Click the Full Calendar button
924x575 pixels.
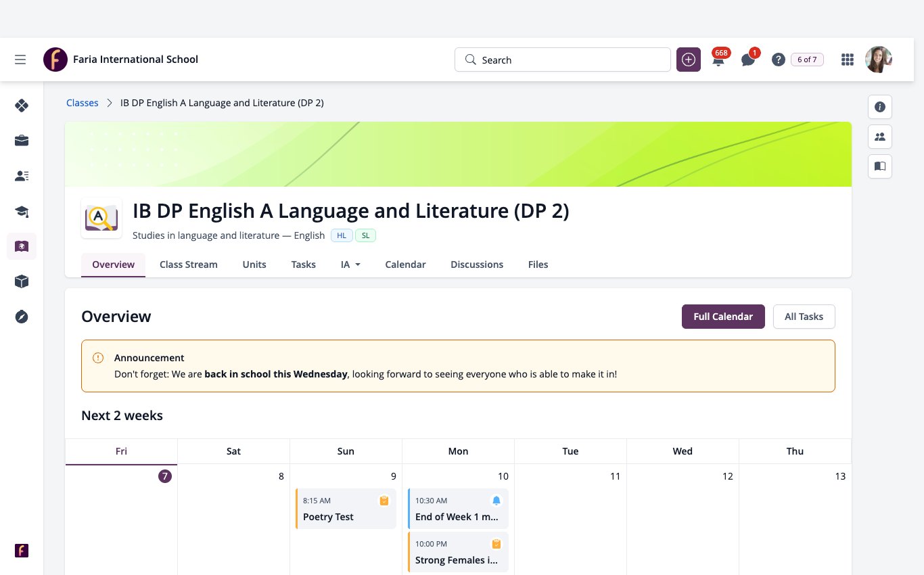723,317
